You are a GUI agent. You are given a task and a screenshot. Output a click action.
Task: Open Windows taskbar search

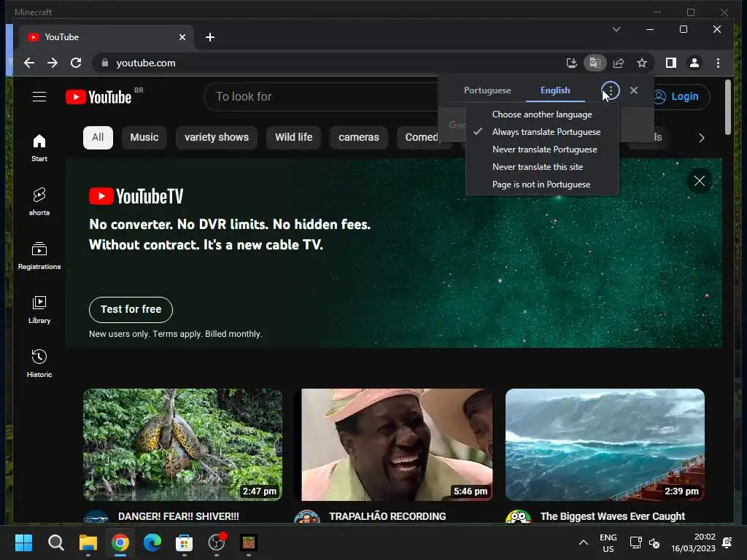55,542
